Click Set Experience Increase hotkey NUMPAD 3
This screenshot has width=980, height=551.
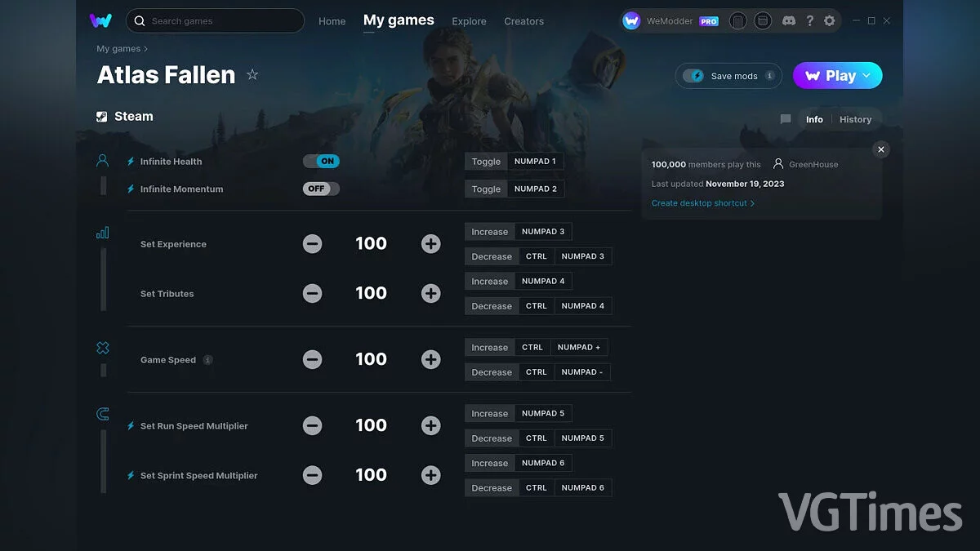pos(543,232)
